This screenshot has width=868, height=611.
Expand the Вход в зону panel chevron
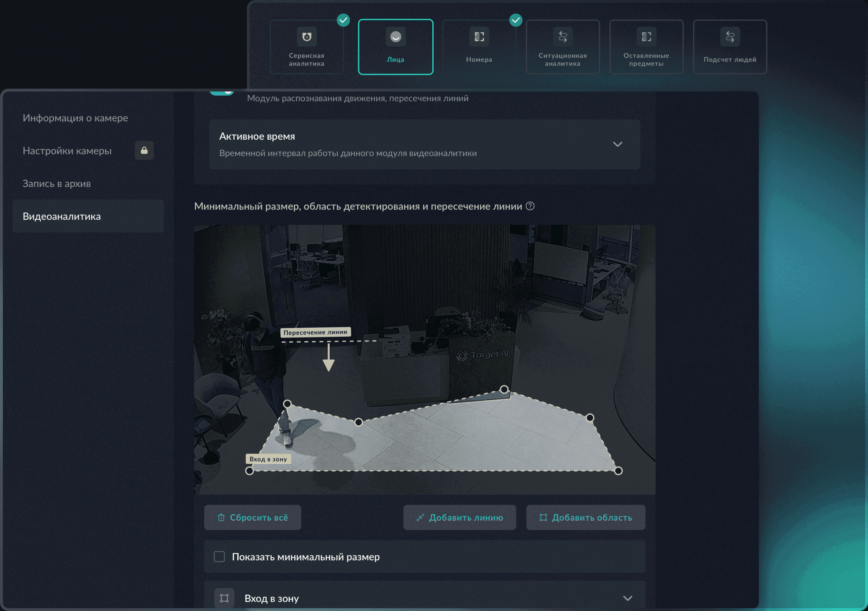pyautogui.click(x=628, y=598)
